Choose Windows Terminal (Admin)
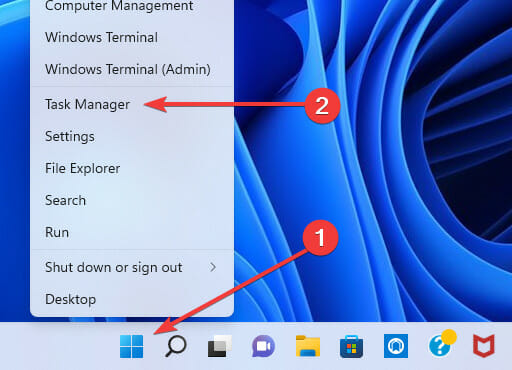 tap(132, 69)
